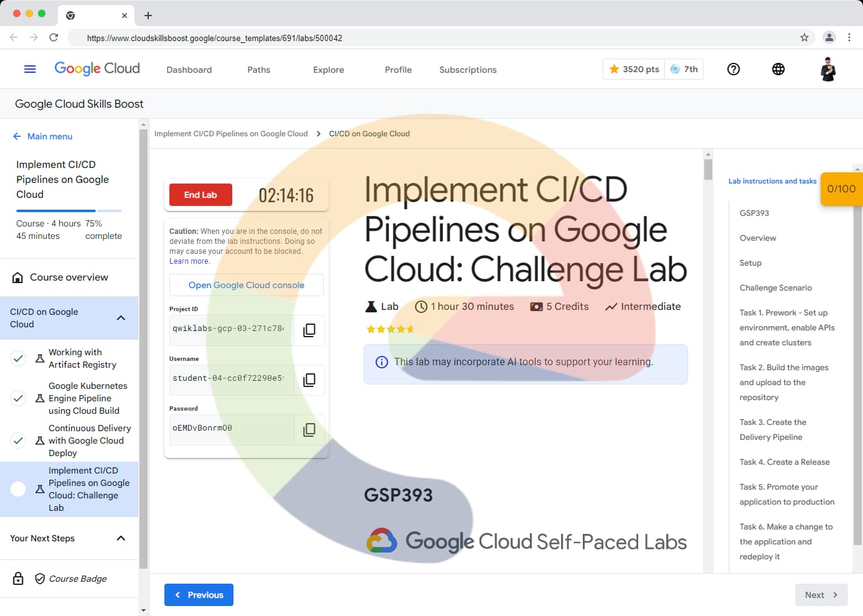Go to the Dashboard tab
The image size is (863, 616).
pos(189,70)
